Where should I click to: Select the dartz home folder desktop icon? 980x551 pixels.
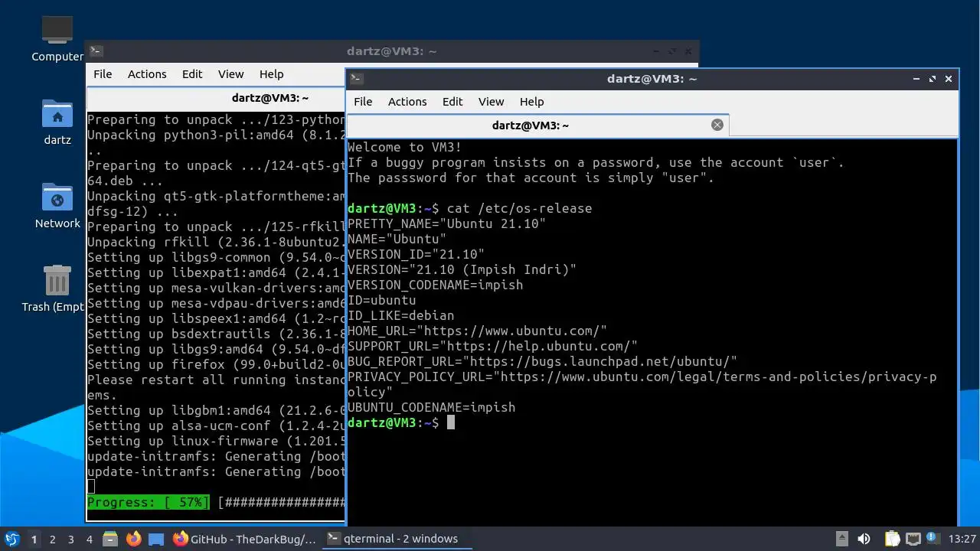[57, 122]
